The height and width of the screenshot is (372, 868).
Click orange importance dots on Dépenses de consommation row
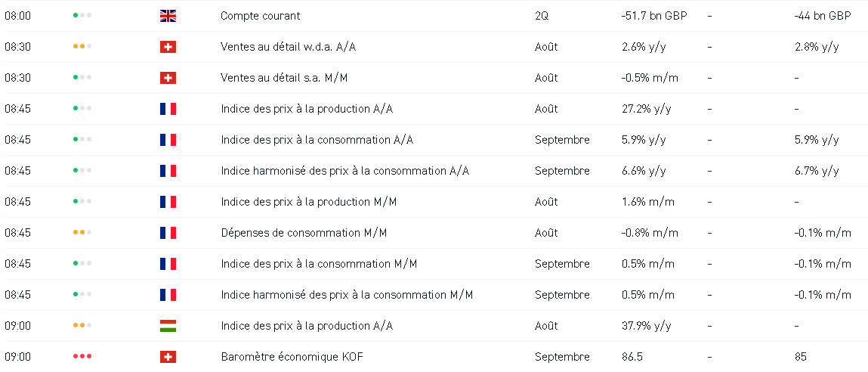[x=82, y=233]
